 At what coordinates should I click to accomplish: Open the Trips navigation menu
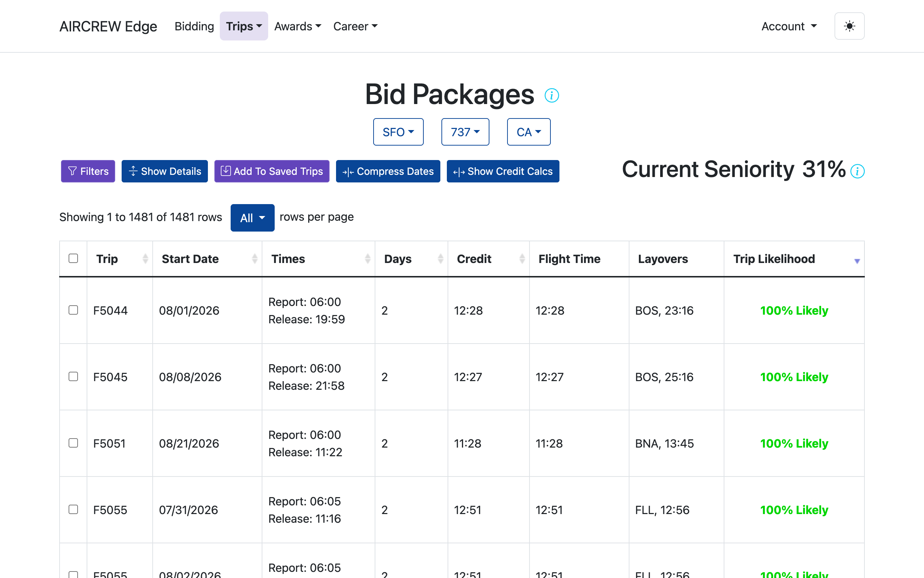tap(244, 26)
